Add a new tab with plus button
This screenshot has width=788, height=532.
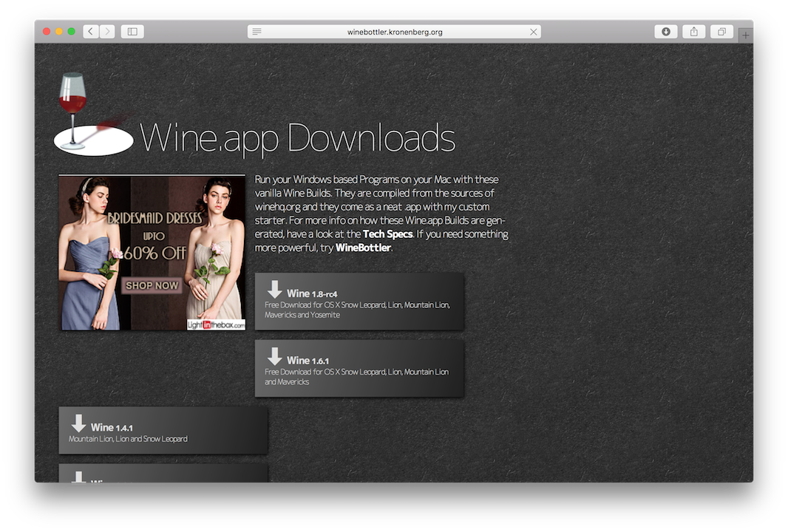pyautogui.click(x=746, y=35)
